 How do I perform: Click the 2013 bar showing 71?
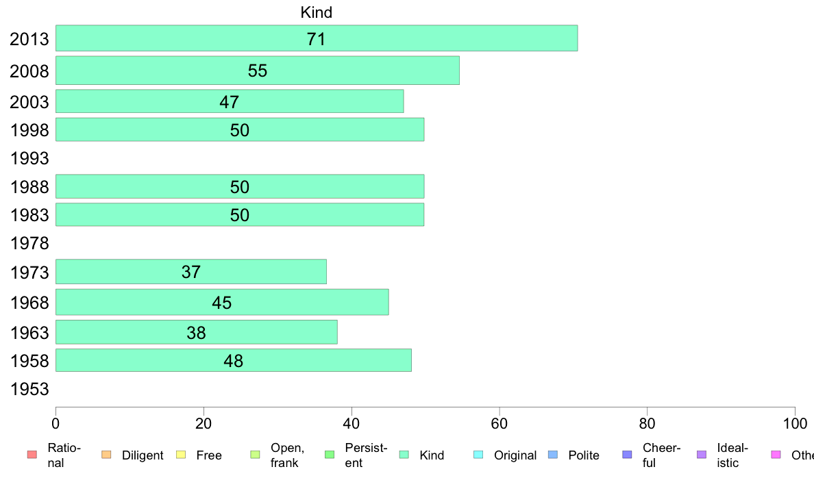pyautogui.click(x=317, y=38)
